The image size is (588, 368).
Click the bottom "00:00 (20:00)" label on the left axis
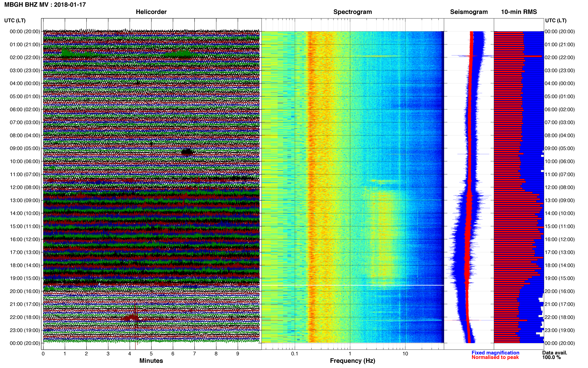25,343
